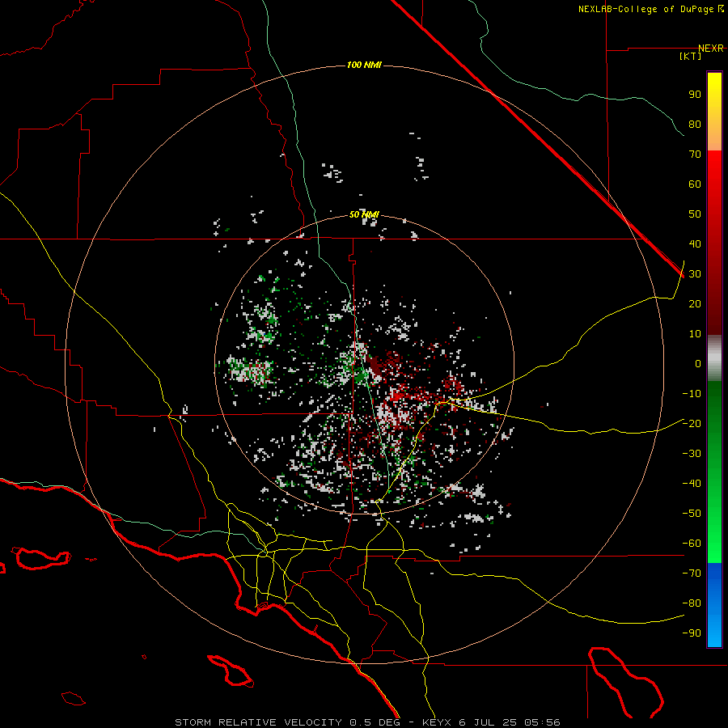Viewport: 728px width, 728px height.
Task: Click the -90 value on velocity scale
Action: click(x=692, y=633)
